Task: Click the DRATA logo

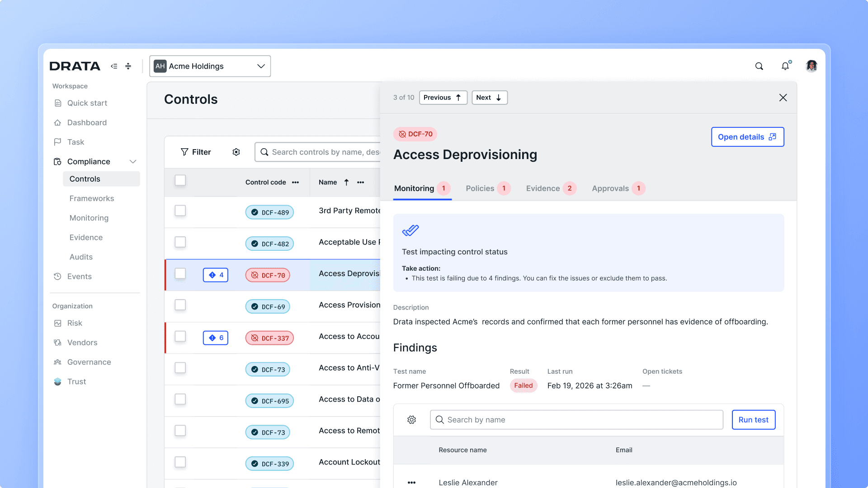Action: (x=75, y=66)
